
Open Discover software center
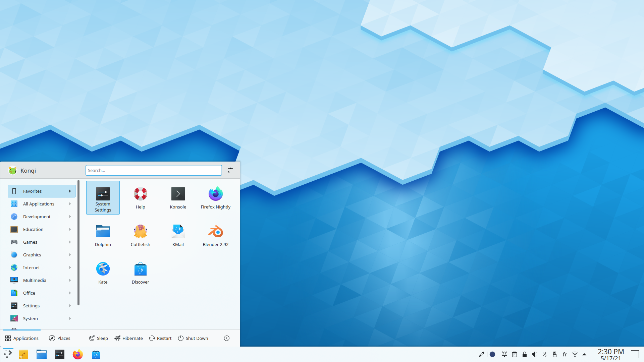point(140,272)
